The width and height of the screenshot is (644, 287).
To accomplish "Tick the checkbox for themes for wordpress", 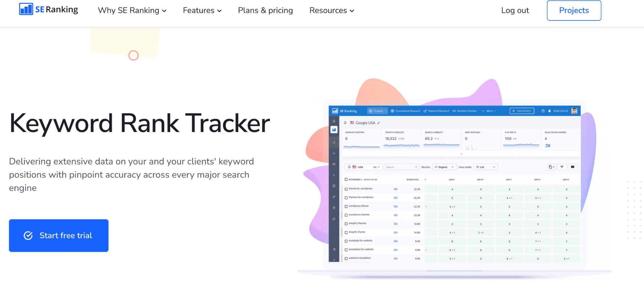I will 346,198.
